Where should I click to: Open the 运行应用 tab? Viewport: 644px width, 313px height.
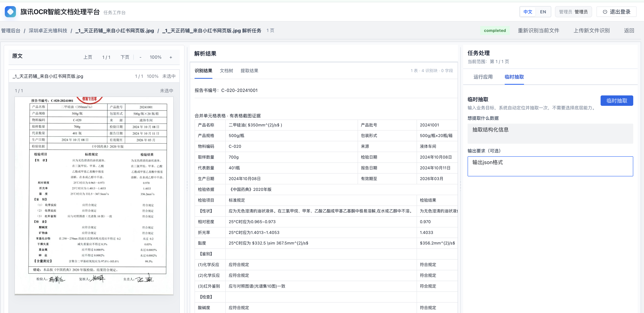point(483,77)
